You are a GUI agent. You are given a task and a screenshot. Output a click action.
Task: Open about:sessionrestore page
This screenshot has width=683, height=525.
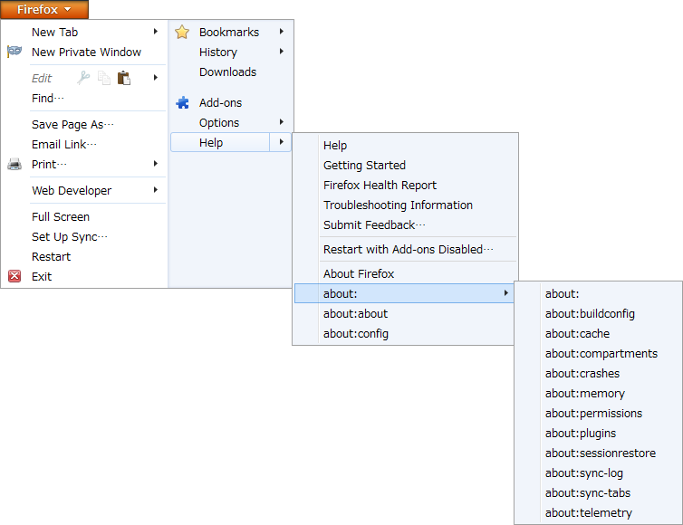tap(600, 453)
